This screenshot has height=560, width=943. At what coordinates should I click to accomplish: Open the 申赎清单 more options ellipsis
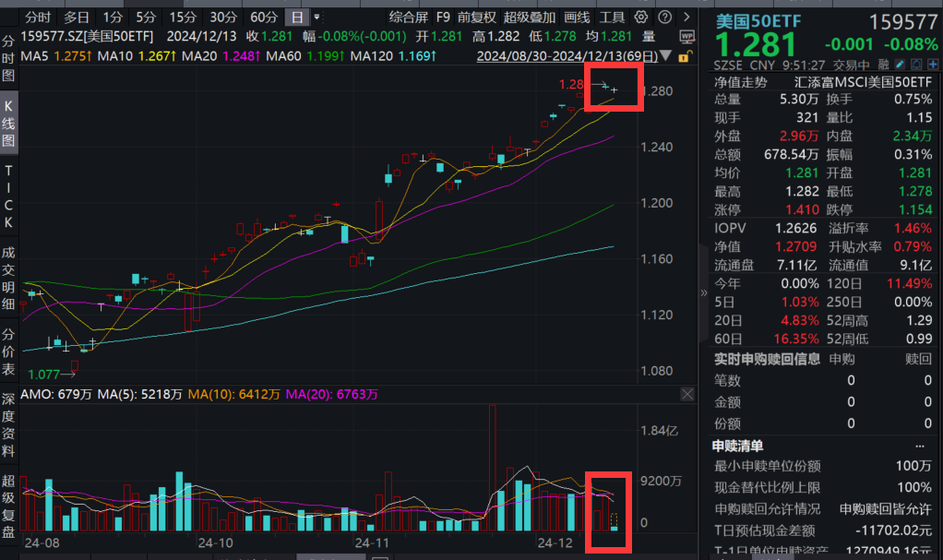(920, 447)
